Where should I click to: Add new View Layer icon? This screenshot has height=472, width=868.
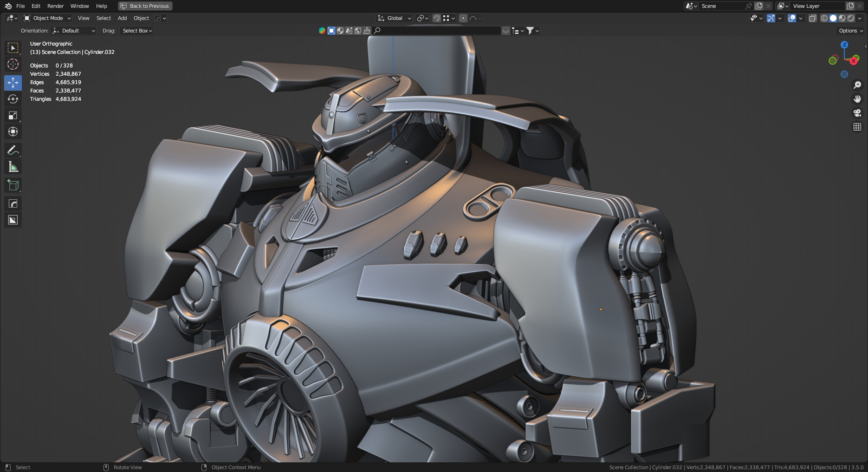[x=850, y=6]
